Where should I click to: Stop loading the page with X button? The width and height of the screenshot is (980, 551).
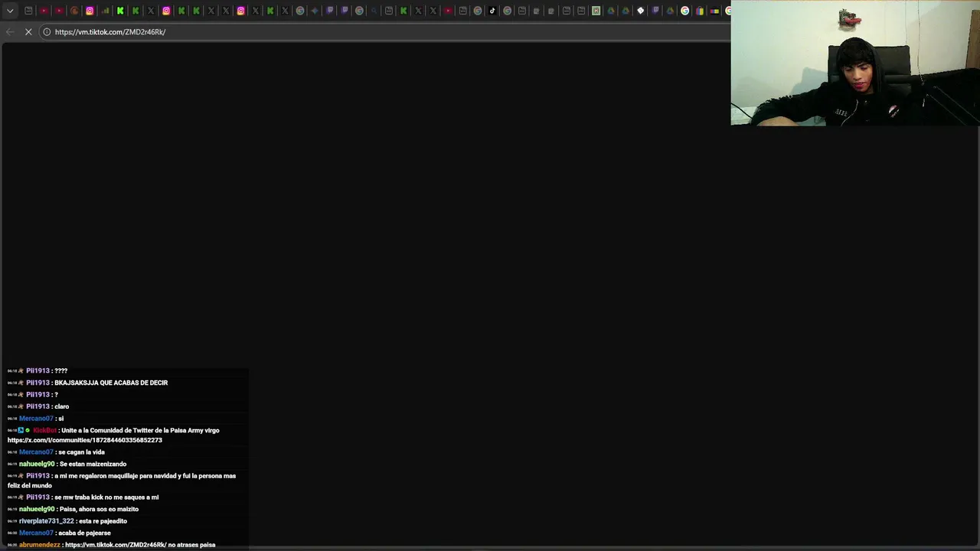point(28,31)
